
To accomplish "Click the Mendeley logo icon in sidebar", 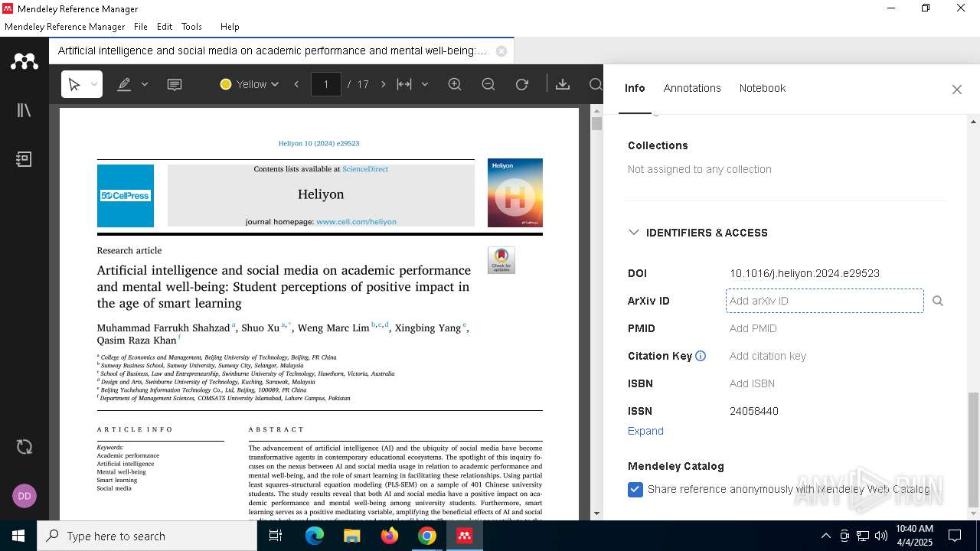I will (24, 61).
